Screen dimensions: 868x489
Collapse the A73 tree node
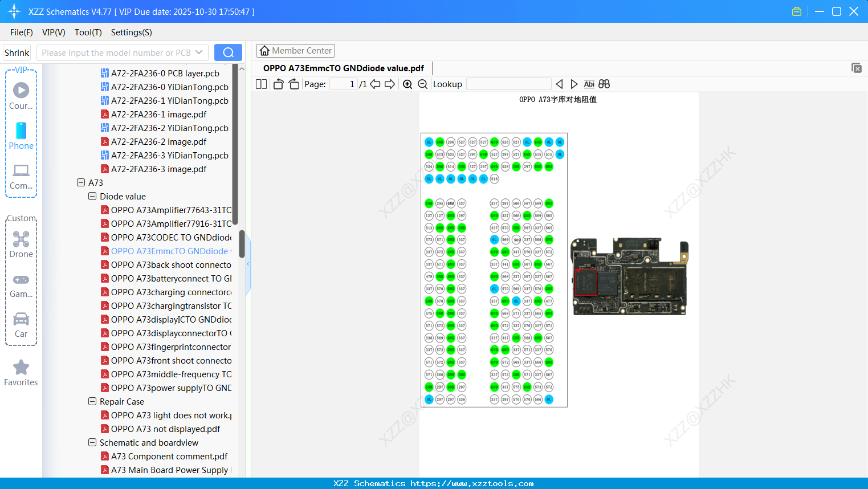[81, 182]
